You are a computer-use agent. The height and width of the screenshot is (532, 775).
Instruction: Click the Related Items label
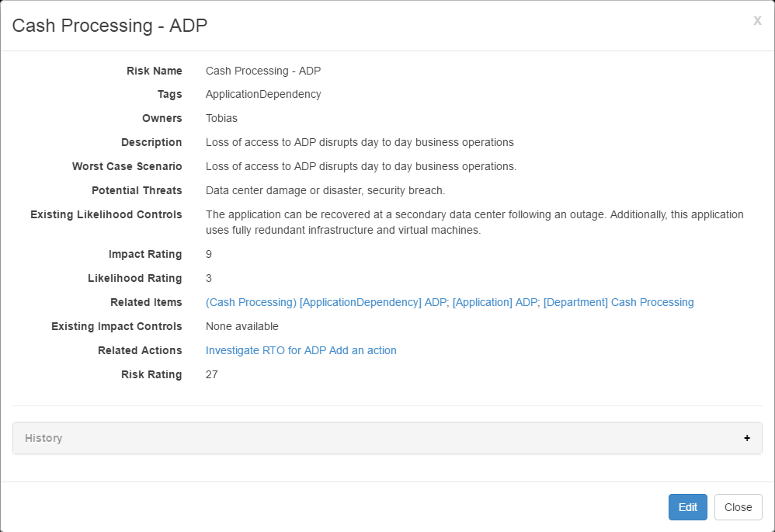[146, 302]
